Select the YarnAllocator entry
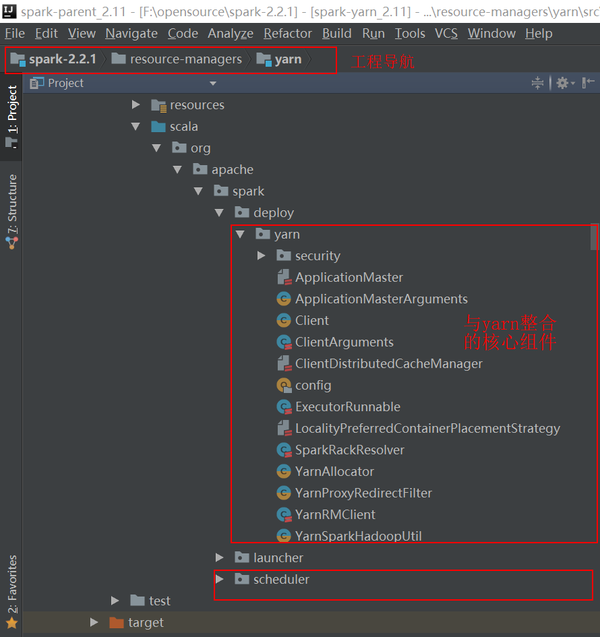This screenshot has height=637, width=600. click(x=334, y=471)
